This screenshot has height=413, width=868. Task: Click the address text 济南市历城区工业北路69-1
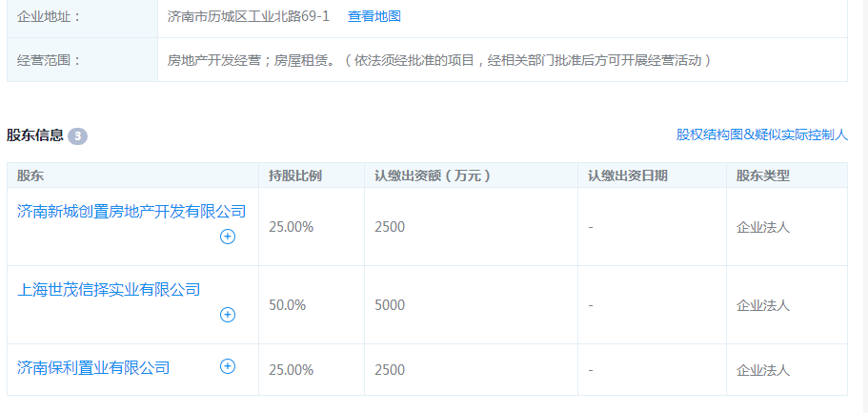point(248,16)
